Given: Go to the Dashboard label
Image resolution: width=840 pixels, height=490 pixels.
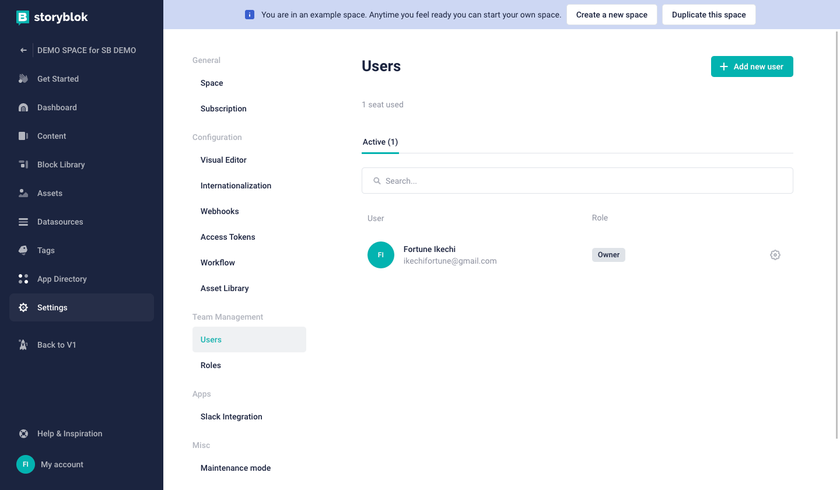Looking at the screenshot, I should [x=57, y=108].
